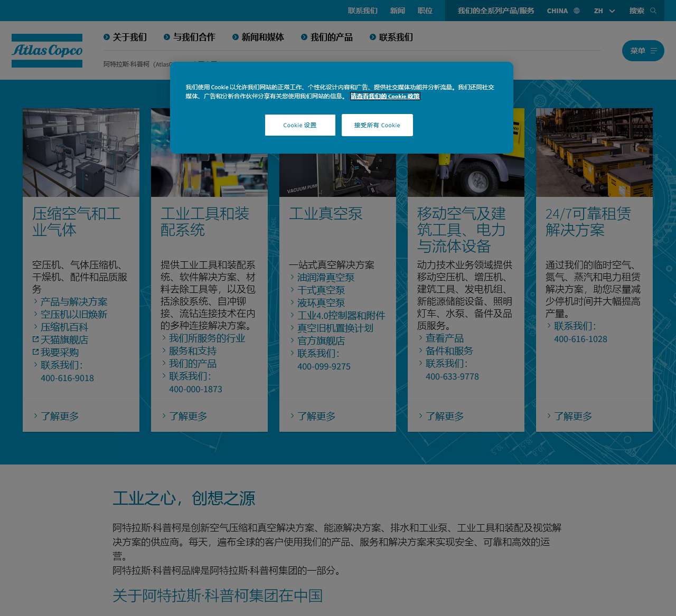Open 工业工具和装配系统 heading
The width and height of the screenshot is (676, 616).
click(x=205, y=222)
